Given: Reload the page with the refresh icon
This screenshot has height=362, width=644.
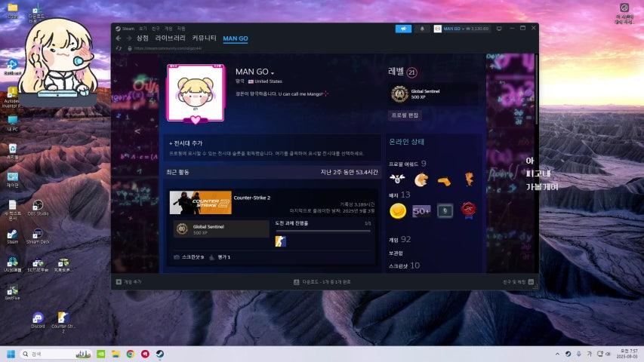Looking at the screenshot, I should click(x=119, y=48).
